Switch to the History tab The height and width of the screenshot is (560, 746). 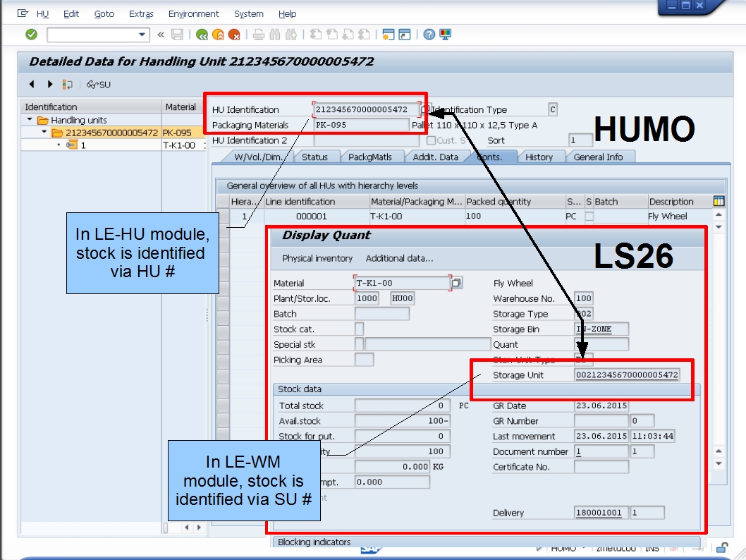pos(539,157)
